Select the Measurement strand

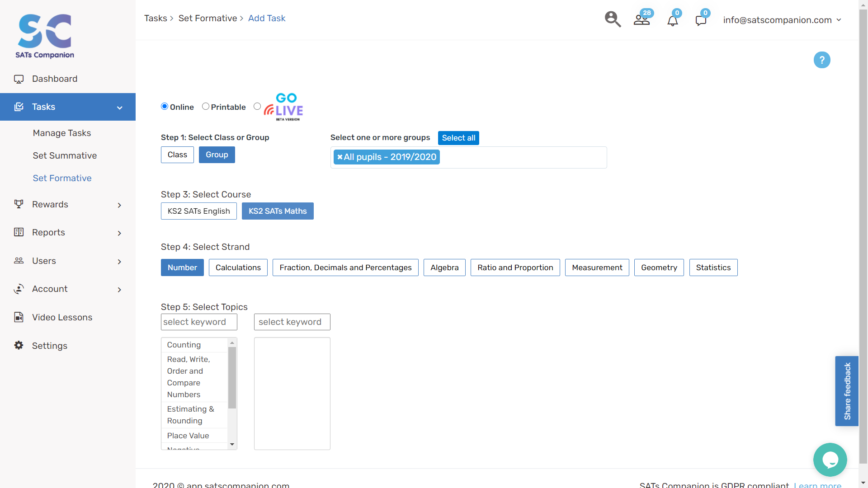click(x=597, y=267)
